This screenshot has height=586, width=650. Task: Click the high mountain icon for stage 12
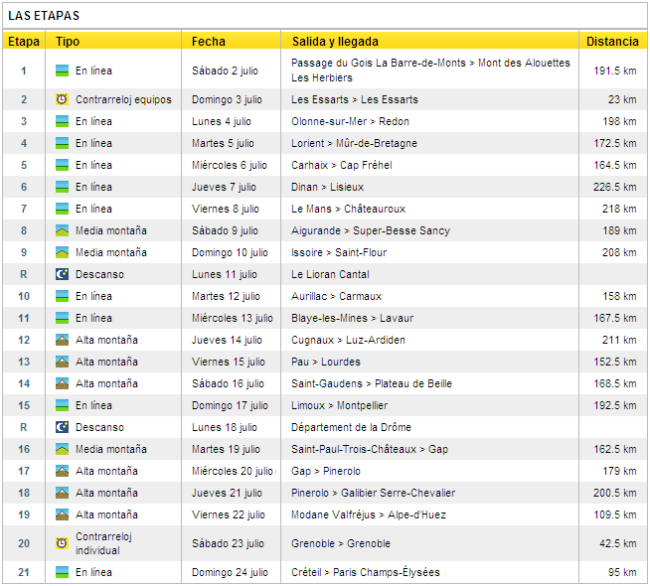coord(62,340)
